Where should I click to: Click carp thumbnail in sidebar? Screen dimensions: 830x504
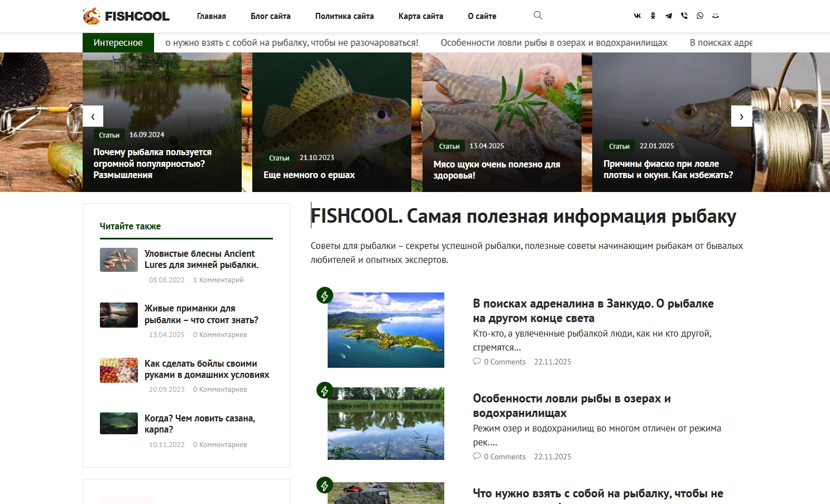coord(119,423)
